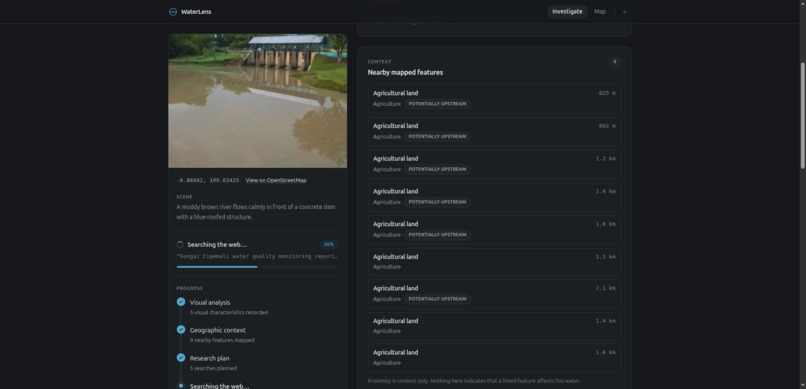Click the muddy brown river scene description
This screenshot has height=389, width=806.
(255, 212)
